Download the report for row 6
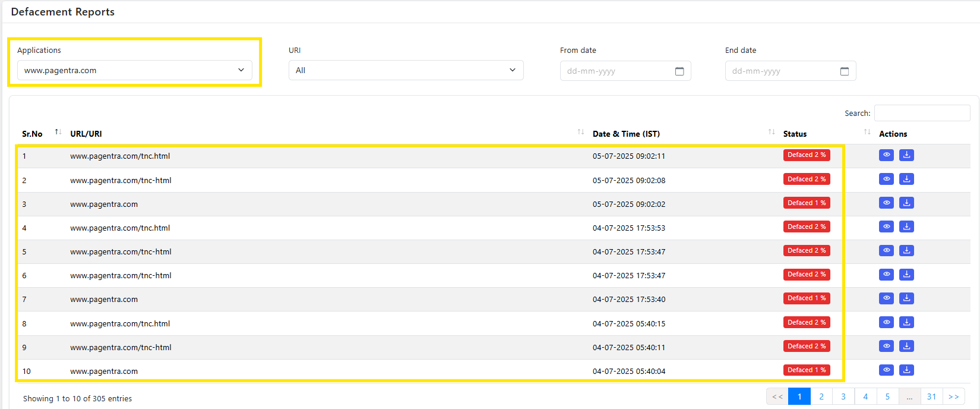Image resolution: width=980 pixels, height=409 pixels. (x=906, y=274)
